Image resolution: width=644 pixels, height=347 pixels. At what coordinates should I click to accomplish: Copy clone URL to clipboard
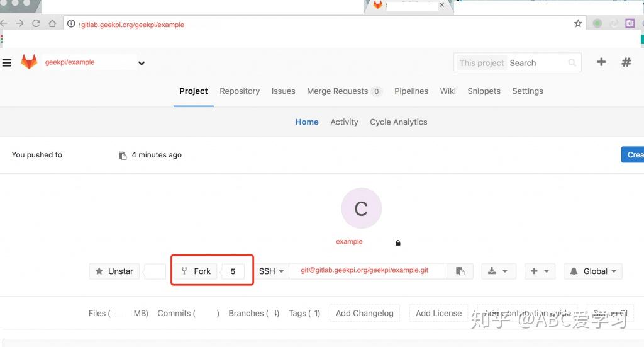point(460,271)
